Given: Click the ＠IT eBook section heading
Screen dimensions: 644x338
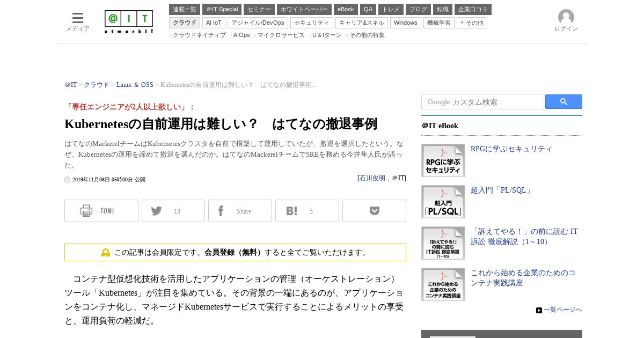Looking at the screenshot, I should coord(440,126).
